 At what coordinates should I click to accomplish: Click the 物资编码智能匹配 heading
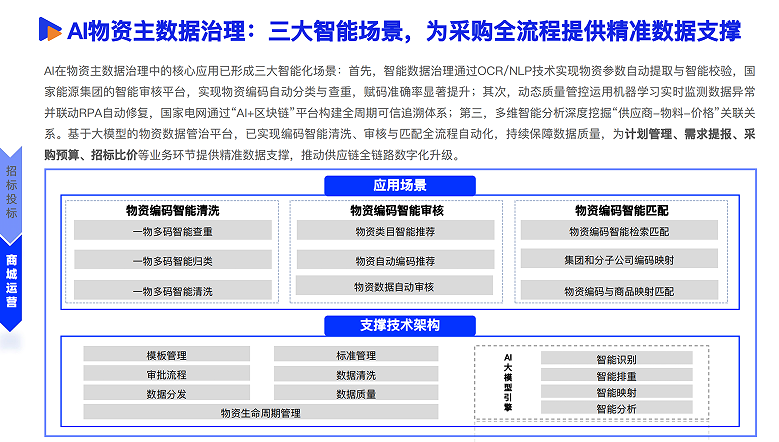tap(622, 211)
